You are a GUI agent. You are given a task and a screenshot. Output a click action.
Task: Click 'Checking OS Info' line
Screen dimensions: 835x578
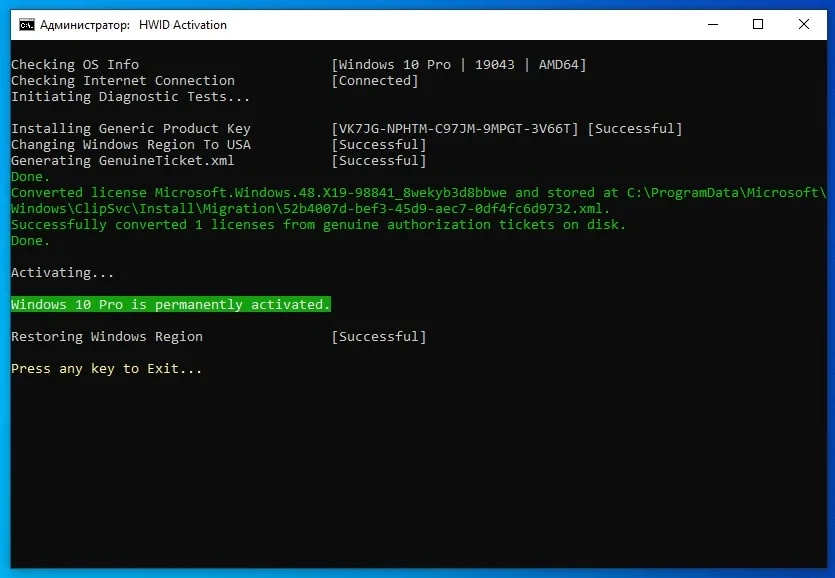pos(75,64)
